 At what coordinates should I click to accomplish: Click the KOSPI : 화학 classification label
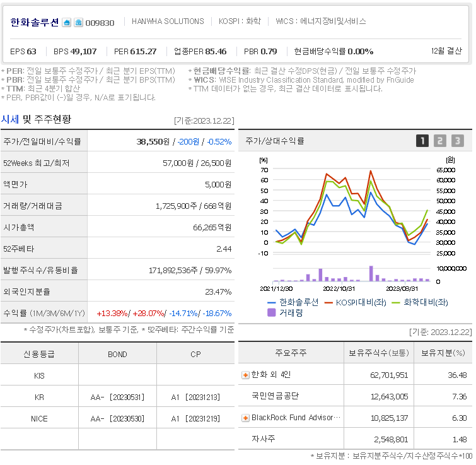tap(240, 21)
